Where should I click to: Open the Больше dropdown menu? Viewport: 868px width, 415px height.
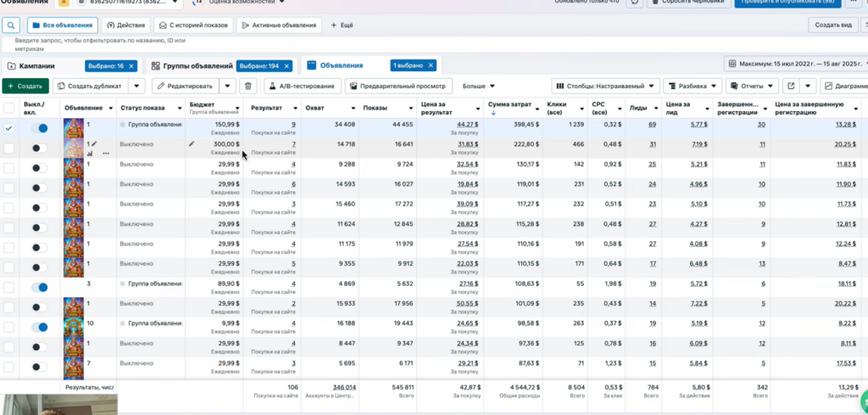(x=478, y=86)
